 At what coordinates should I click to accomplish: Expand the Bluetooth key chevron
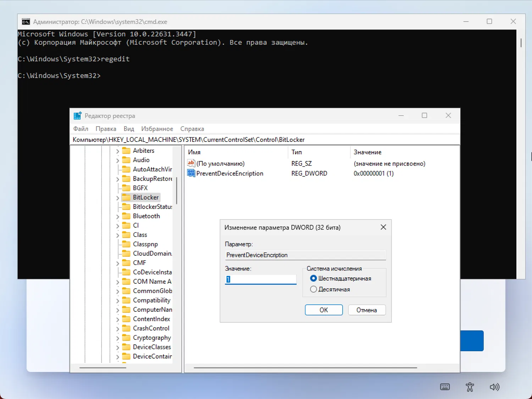click(117, 216)
